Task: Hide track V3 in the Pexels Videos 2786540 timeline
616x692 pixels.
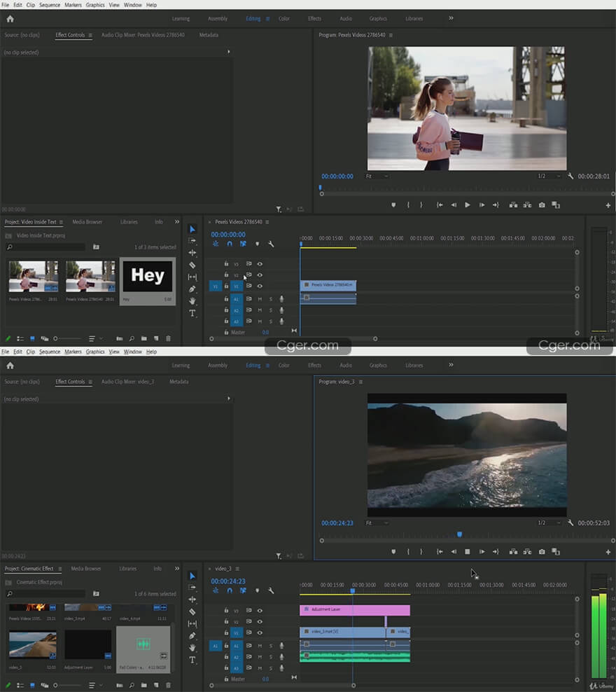Action: pos(260,264)
